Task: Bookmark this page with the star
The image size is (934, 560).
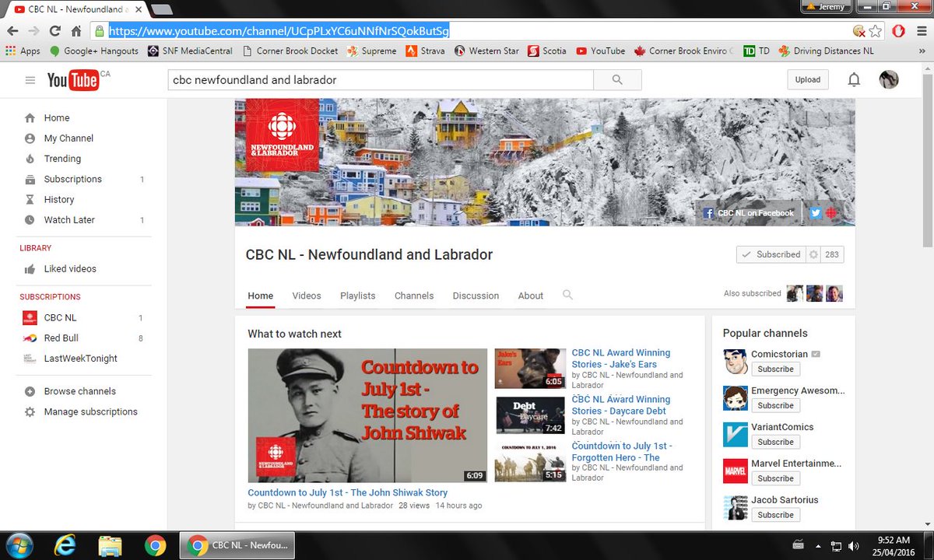Action: click(876, 31)
